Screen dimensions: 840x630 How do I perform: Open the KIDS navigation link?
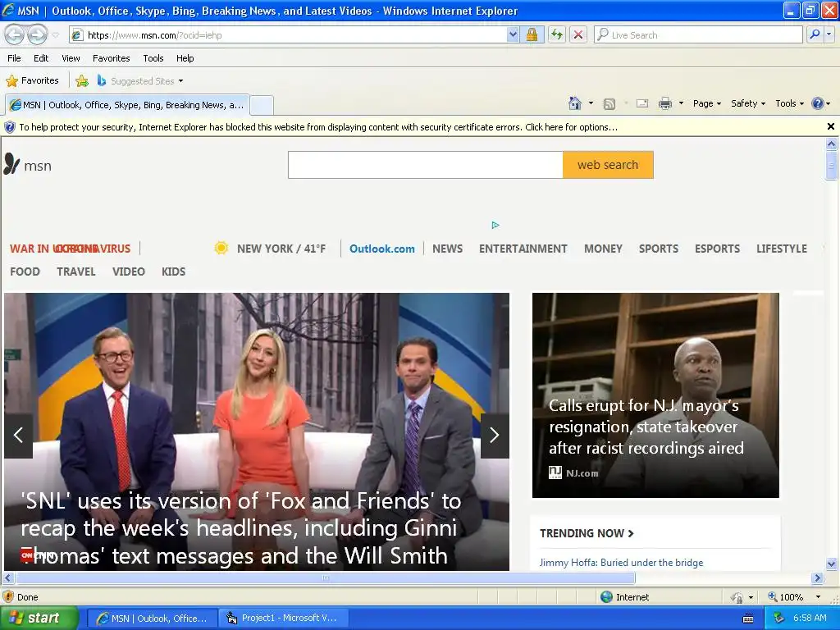point(174,272)
